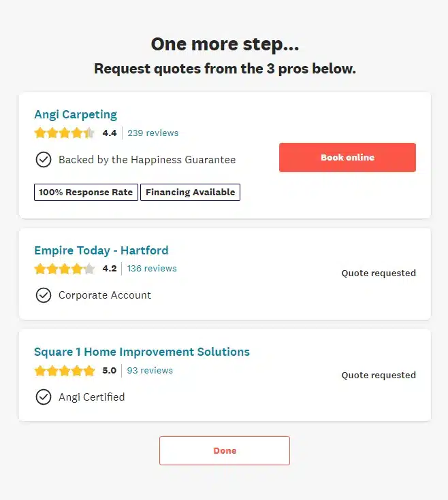Open Square 1 Home Improvement Solutions profile
This screenshot has height=500, width=448.
[142, 352]
